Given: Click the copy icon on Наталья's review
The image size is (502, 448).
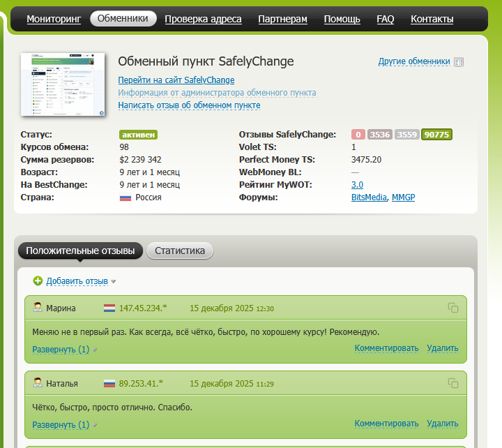Looking at the screenshot, I should pos(452,383).
